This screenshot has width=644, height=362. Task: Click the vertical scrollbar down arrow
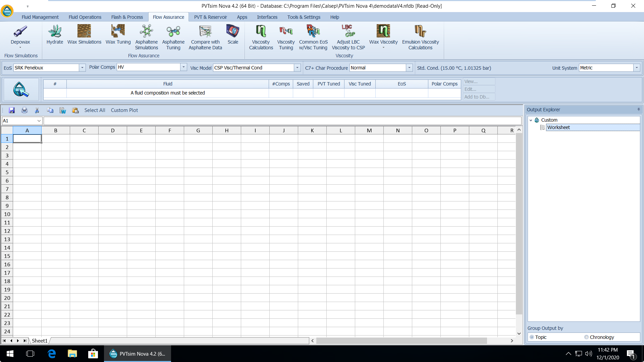519,334
